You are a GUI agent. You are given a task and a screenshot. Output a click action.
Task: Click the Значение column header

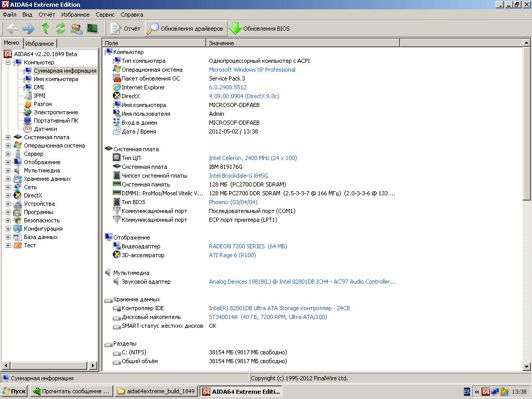[303, 43]
